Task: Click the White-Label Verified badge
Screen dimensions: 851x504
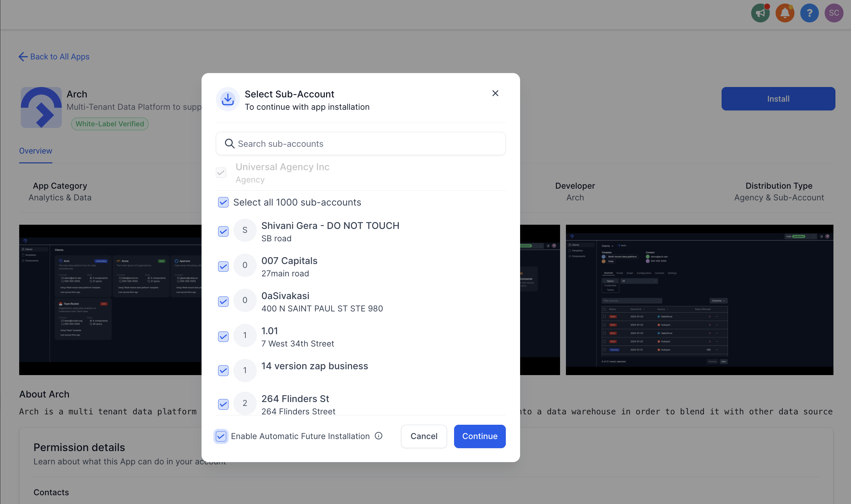Action: (x=110, y=124)
